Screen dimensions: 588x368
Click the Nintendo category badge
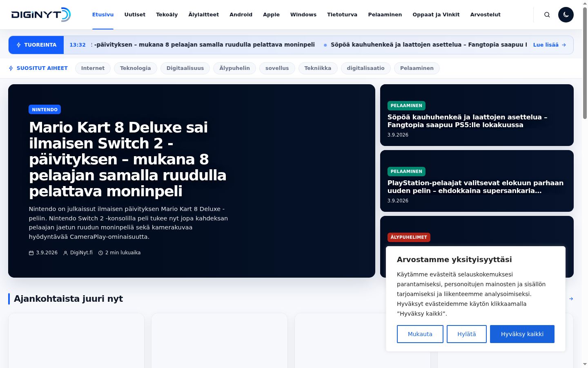45,110
